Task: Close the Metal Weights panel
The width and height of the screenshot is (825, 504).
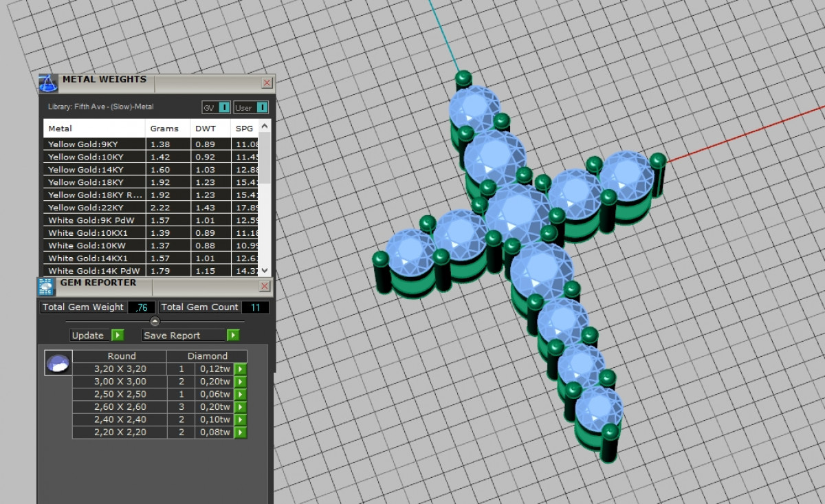Action: (x=267, y=83)
